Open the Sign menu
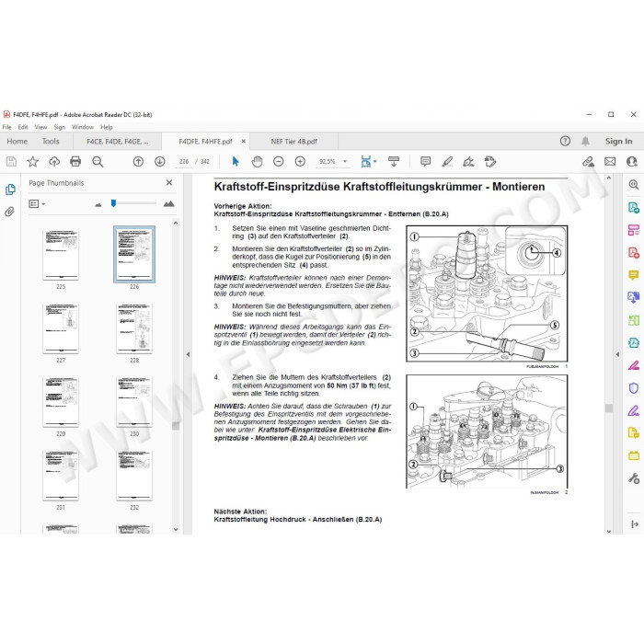The image size is (644, 644). coord(60,127)
